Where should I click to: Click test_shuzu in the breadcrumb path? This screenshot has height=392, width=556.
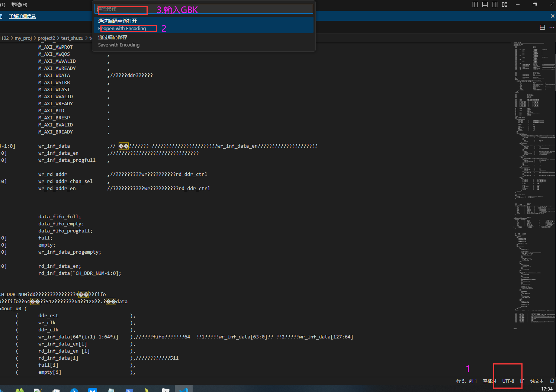click(72, 38)
